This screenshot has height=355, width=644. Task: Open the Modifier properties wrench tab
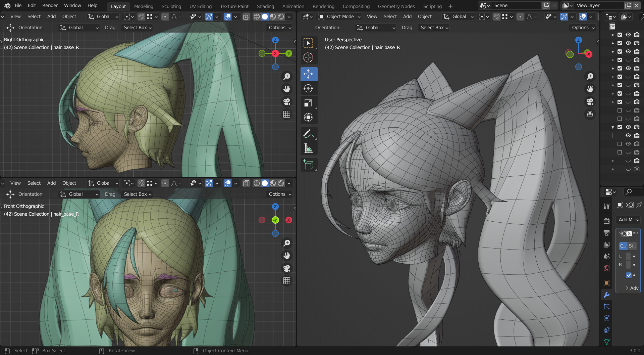(606, 295)
